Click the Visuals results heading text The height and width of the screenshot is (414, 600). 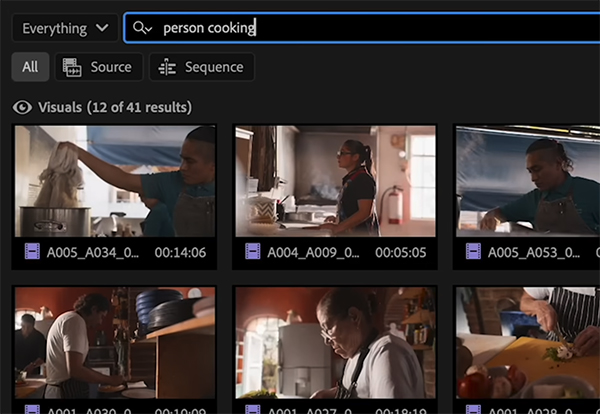point(115,108)
